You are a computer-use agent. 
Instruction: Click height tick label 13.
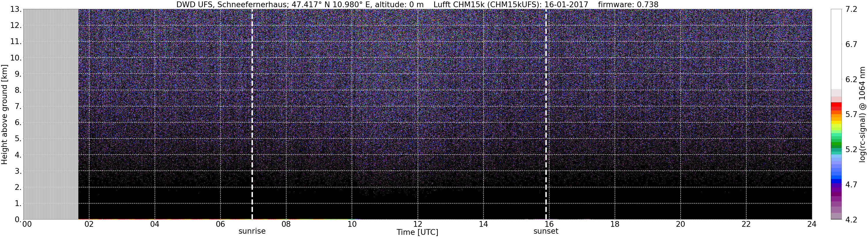[16, 10]
